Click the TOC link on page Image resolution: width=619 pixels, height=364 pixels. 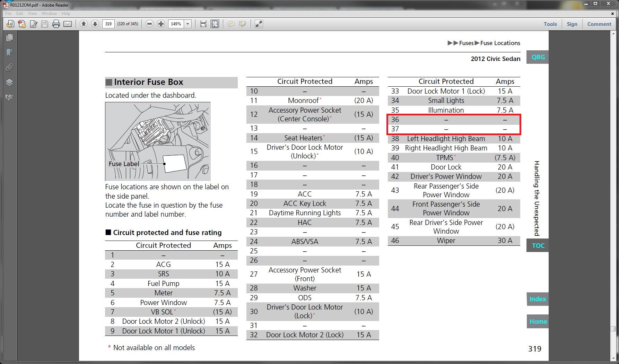pyautogui.click(x=538, y=245)
